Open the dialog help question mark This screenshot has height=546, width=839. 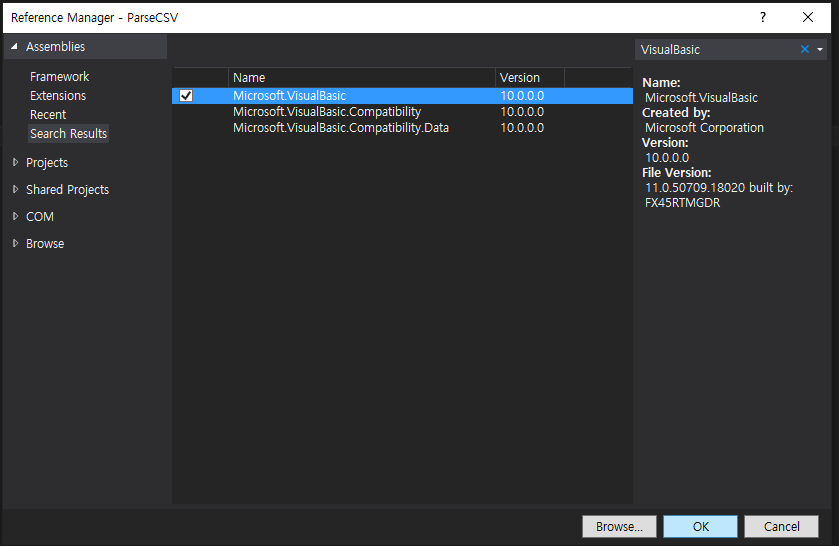coord(762,17)
